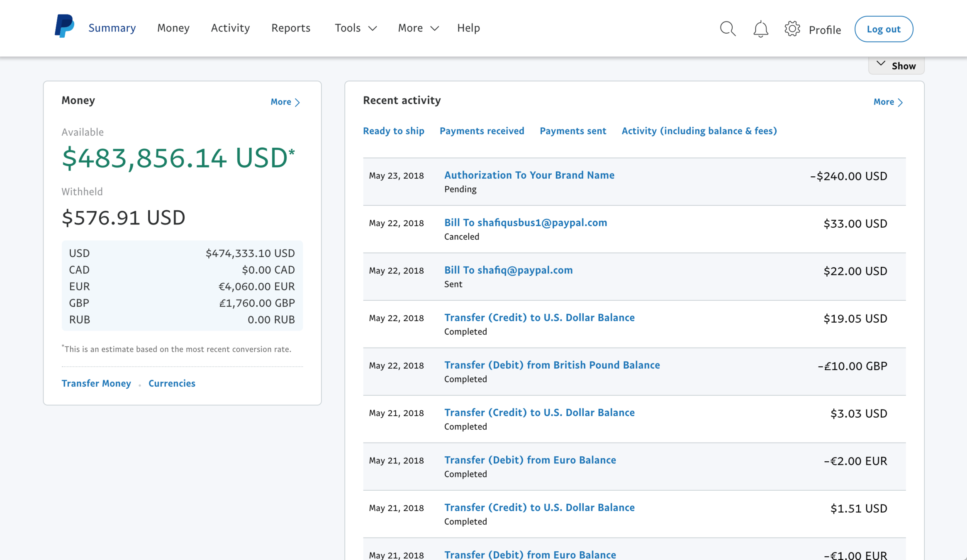Screen dimensions: 967x560
Task: Click the Transfer Money link
Action: (96, 383)
